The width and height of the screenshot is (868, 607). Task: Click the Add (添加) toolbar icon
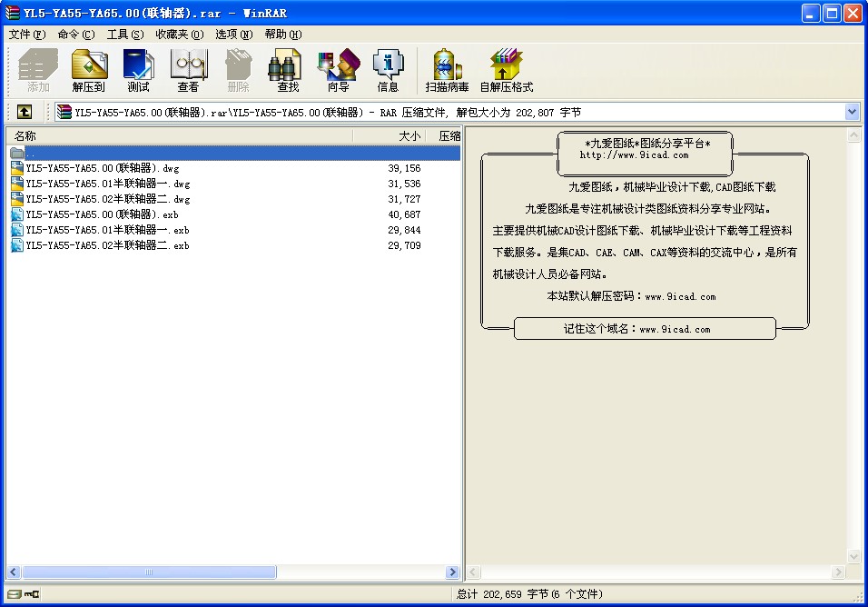(38, 70)
